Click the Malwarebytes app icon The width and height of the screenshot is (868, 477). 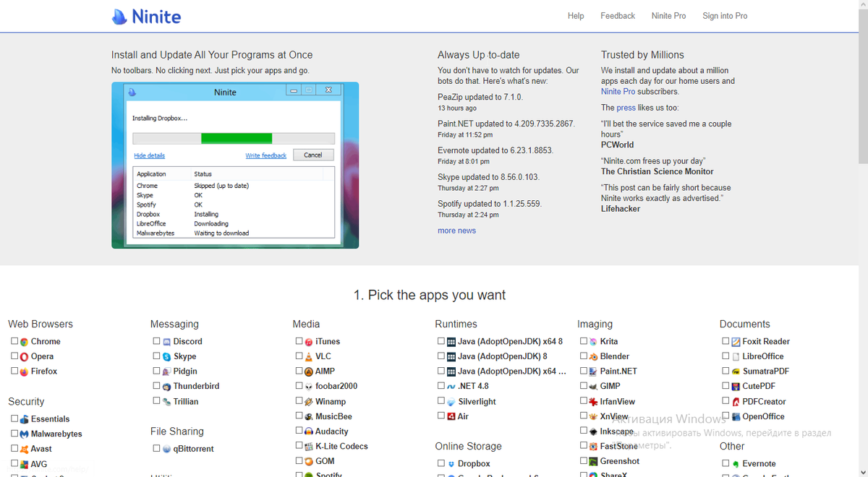coord(24,434)
